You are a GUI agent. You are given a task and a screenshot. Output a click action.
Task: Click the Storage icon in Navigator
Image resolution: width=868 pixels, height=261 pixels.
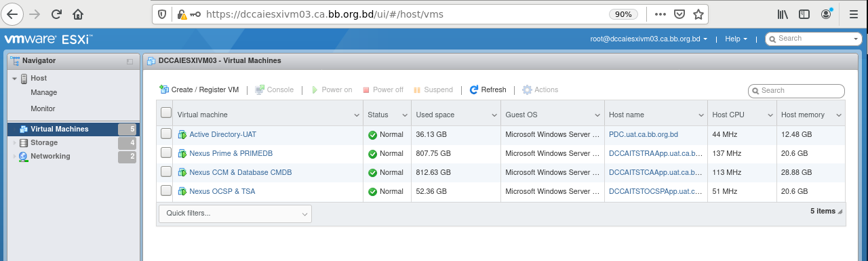click(x=24, y=143)
